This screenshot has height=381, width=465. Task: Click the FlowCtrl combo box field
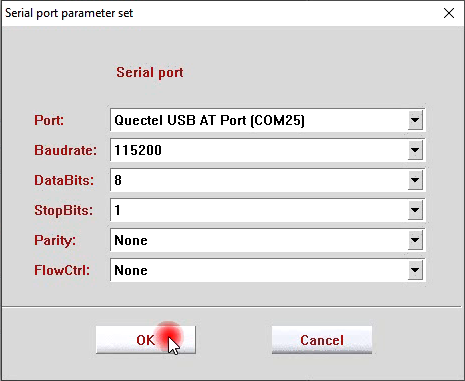(x=267, y=270)
